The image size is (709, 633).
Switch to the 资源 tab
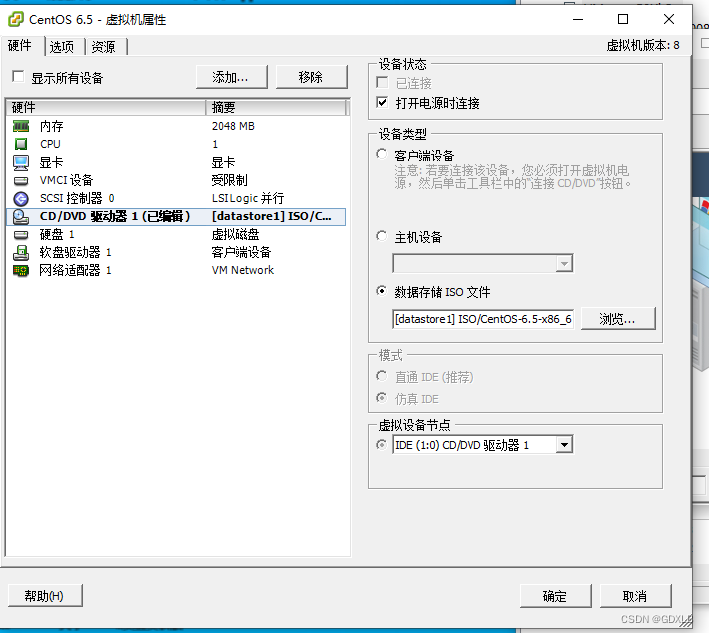pyautogui.click(x=104, y=47)
